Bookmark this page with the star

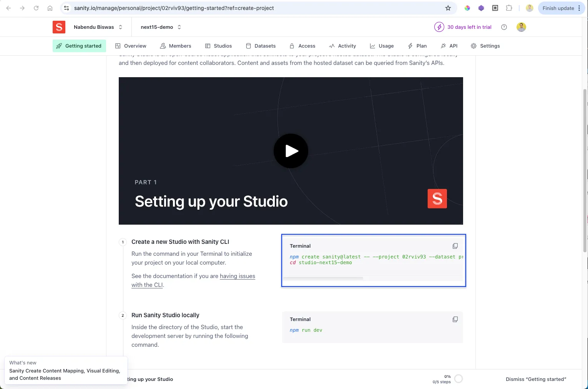448,8
